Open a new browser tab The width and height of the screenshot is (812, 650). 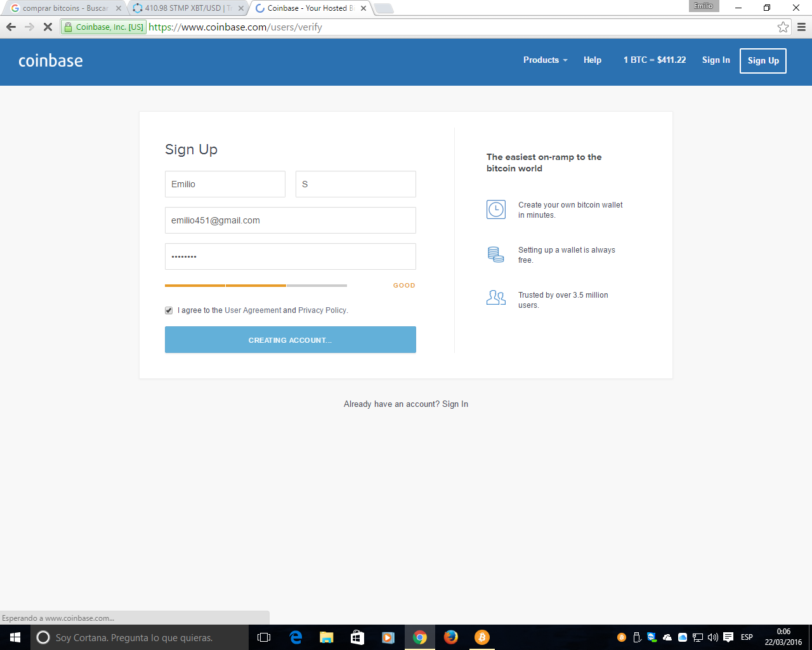point(384,8)
